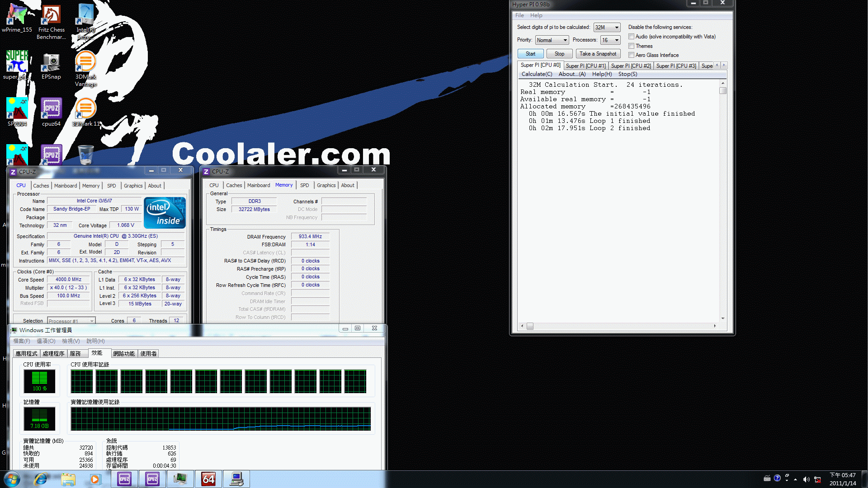
Task: Show hidden tray icons arrow
Action: tap(795, 479)
